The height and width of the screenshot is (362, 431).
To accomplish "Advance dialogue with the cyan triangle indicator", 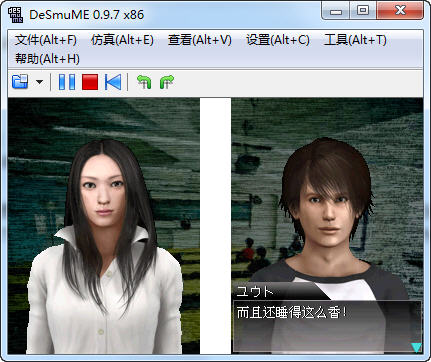I will (416, 347).
